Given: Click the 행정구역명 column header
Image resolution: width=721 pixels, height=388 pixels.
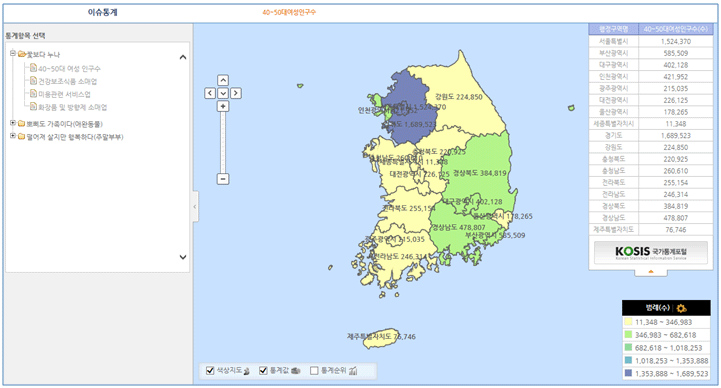Looking at the screenshot, I should click(614, 29).
